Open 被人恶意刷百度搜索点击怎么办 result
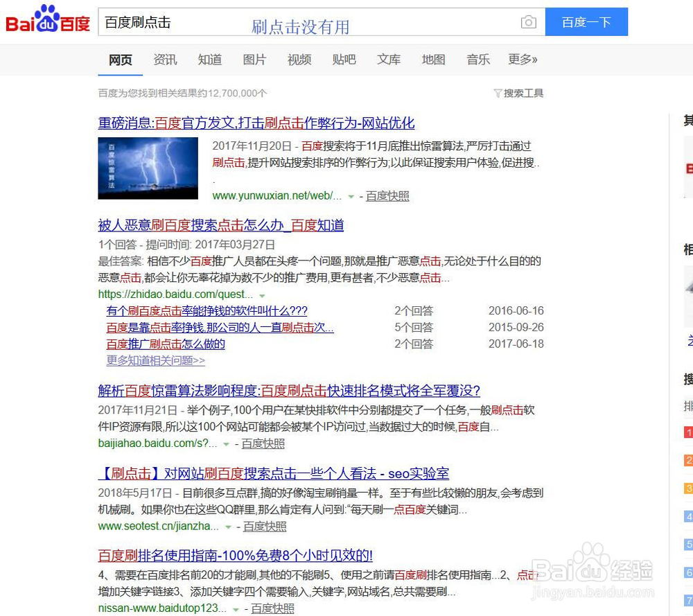Image resolution: width=693 pixels, height=616 pixels. coord(221,225)
